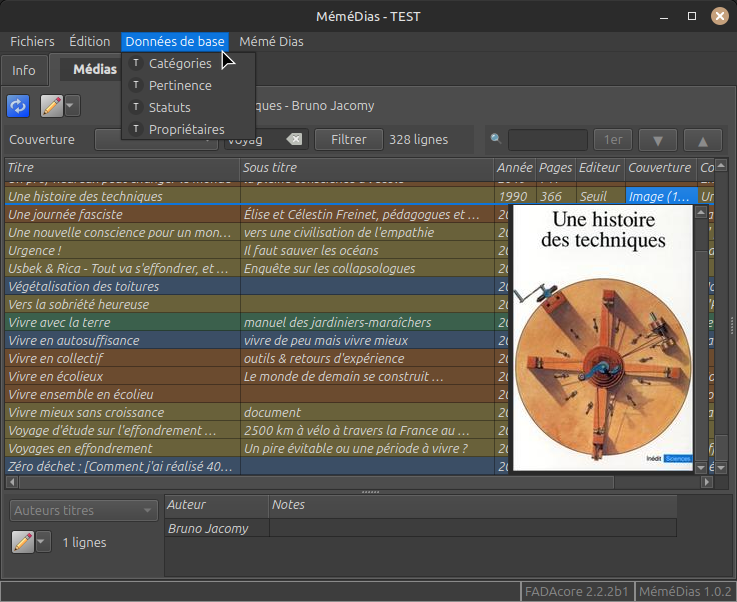The height and width of the screenshot is (602, 737).
Task: Click the T icon beside Statuts
Action: pyautogui.click(x=136, y=107)
